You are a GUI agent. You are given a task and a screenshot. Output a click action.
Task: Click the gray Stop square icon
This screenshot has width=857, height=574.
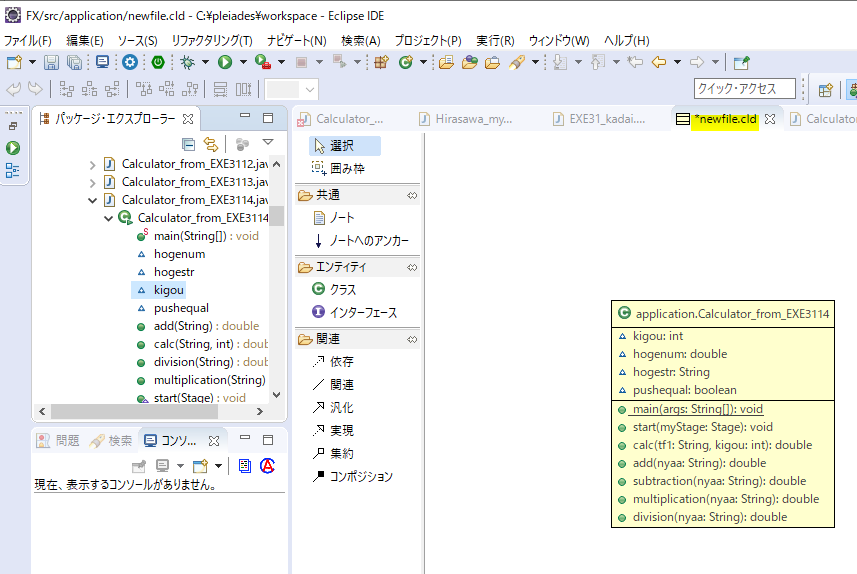(301, 62)
